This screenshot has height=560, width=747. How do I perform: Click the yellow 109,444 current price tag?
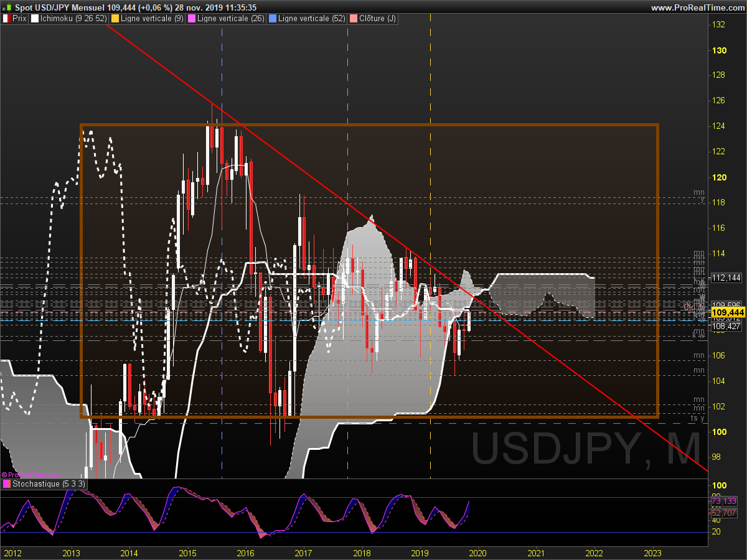pos(728,312)
